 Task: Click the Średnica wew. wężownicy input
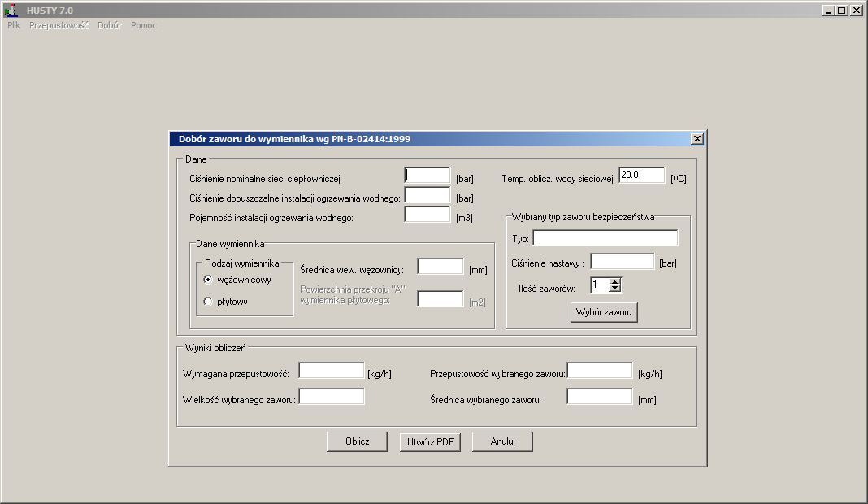click(x=440, y=267)
